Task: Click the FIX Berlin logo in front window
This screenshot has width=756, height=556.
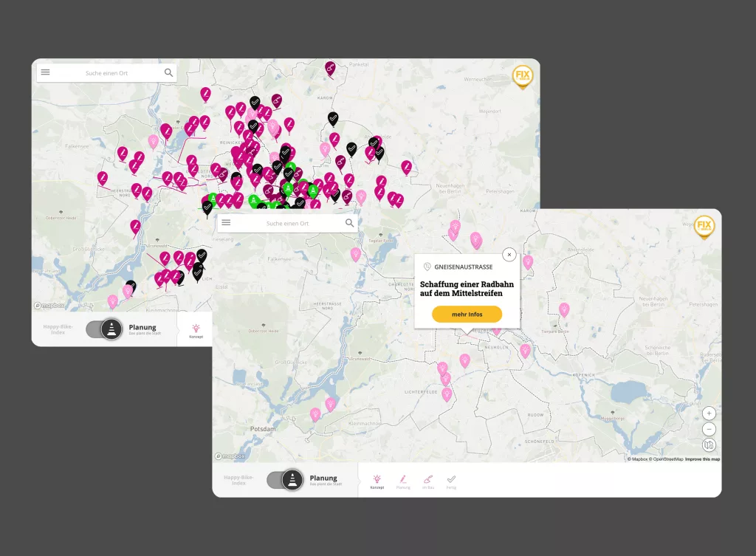Action: 704,226
